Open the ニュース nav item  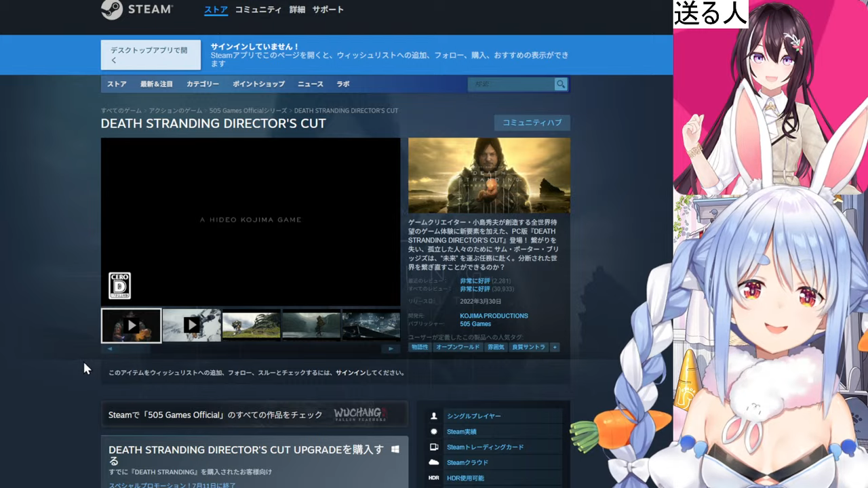pos(311,84)
